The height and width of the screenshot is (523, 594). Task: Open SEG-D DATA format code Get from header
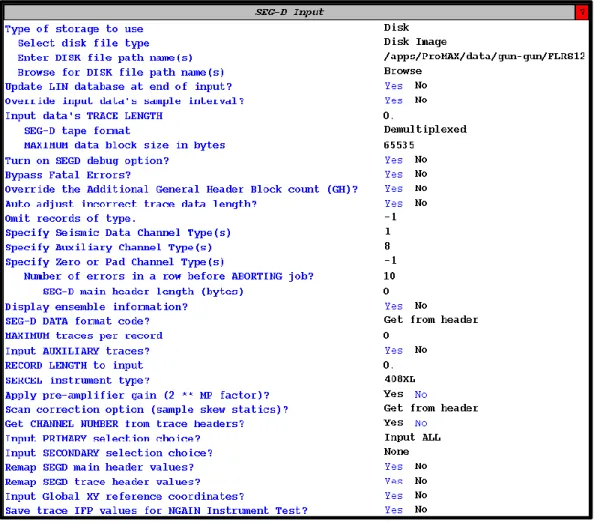click(431, 320)
